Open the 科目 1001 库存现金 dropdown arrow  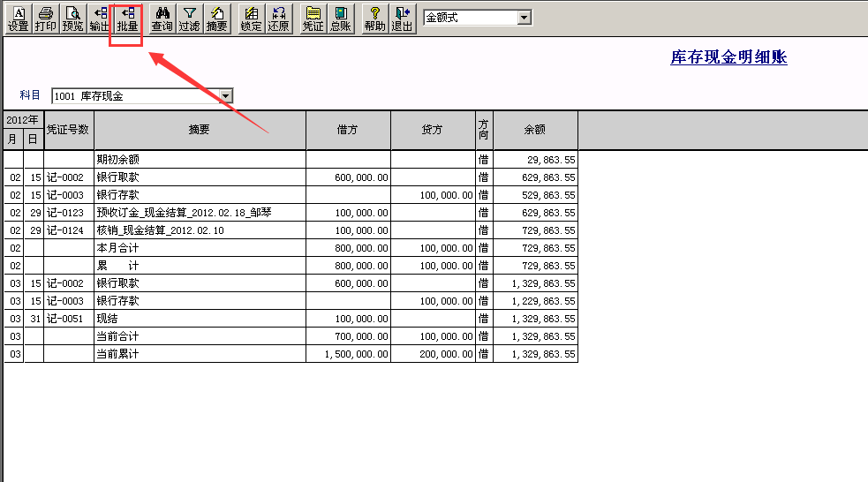tap(226, 95)
